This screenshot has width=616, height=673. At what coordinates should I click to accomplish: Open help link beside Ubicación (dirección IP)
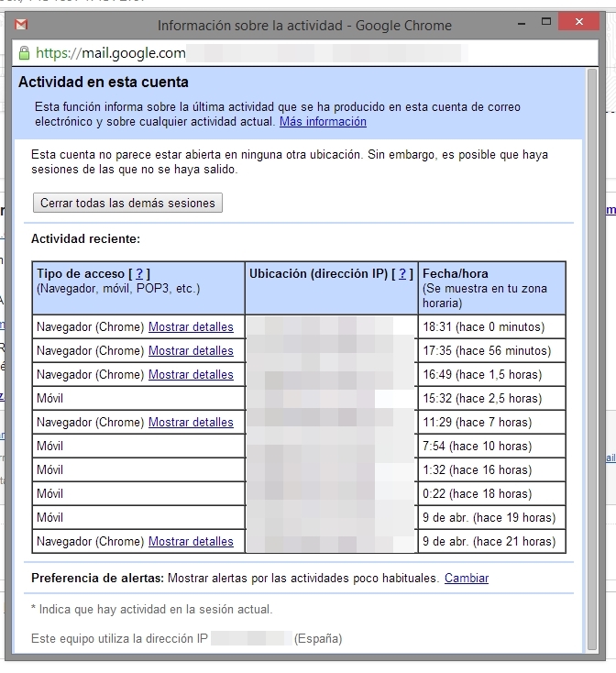click(402, 273)
